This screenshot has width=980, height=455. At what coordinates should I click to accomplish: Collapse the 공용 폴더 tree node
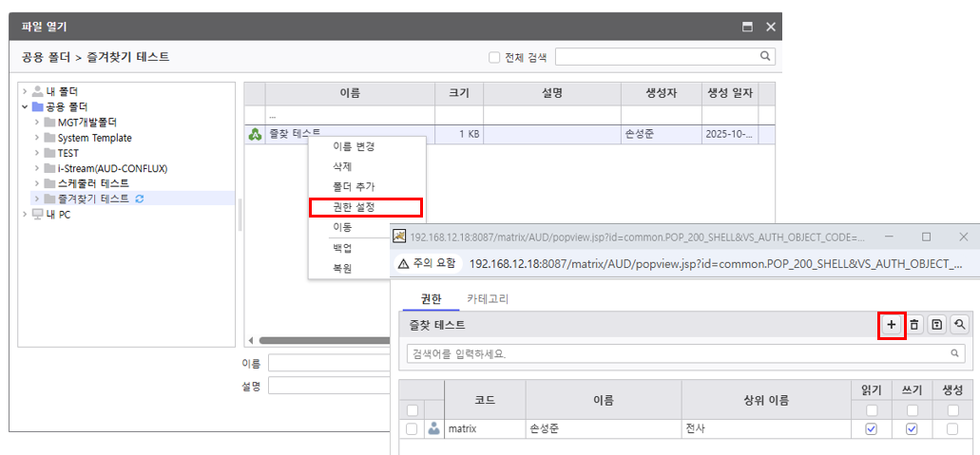[x=25, y=107]
